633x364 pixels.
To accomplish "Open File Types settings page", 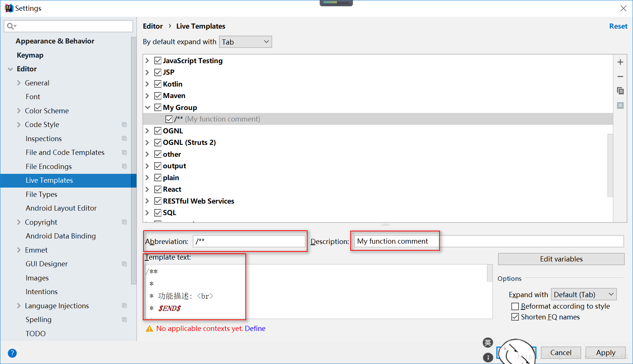I will tap(41, 194).
